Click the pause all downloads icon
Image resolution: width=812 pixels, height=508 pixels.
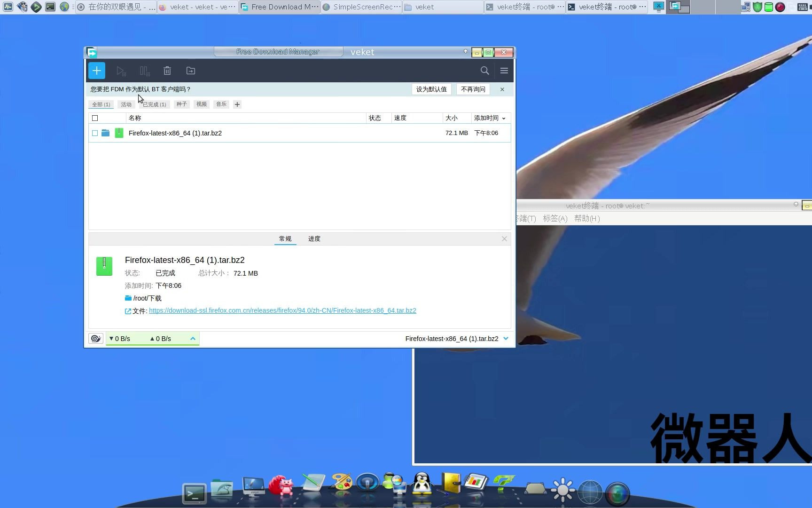[x=144, y=71]
